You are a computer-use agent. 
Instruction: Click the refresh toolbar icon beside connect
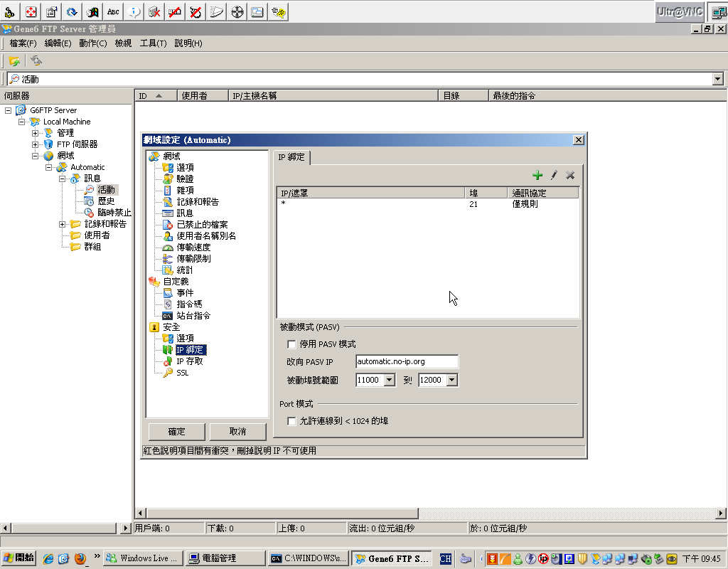(x=36, y=61)
